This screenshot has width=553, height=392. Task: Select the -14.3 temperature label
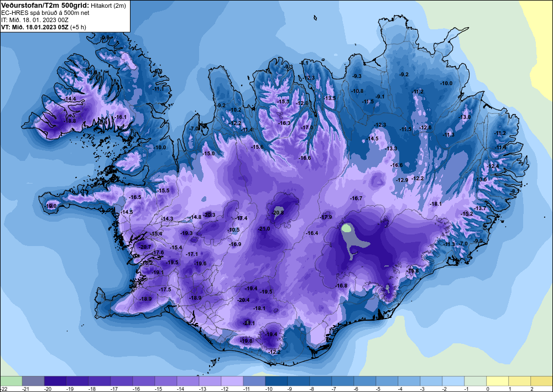coord(167,219)
